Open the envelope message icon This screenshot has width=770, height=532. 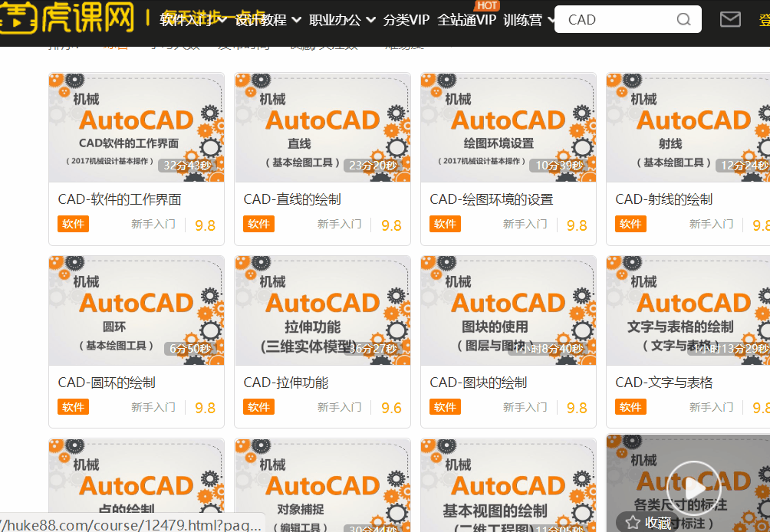[x=729, y=19]
